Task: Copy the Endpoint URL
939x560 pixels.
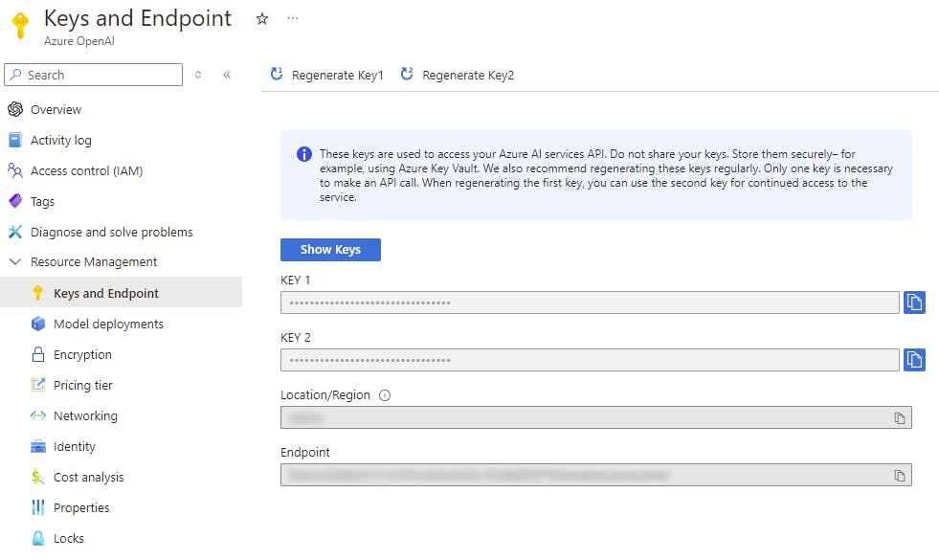Action: [x=899, y=476]
